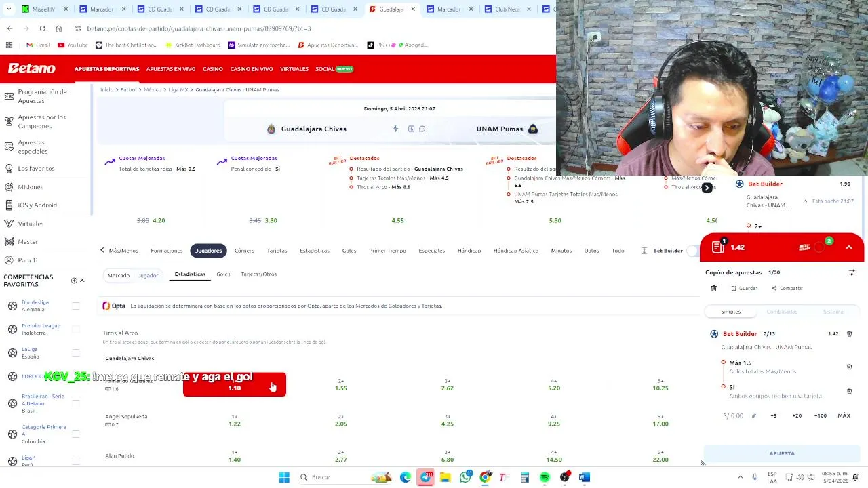The width and height of the screenshot is (868, 488).
Task: Click Compartir in the bet slip
Action: (787, 288)
